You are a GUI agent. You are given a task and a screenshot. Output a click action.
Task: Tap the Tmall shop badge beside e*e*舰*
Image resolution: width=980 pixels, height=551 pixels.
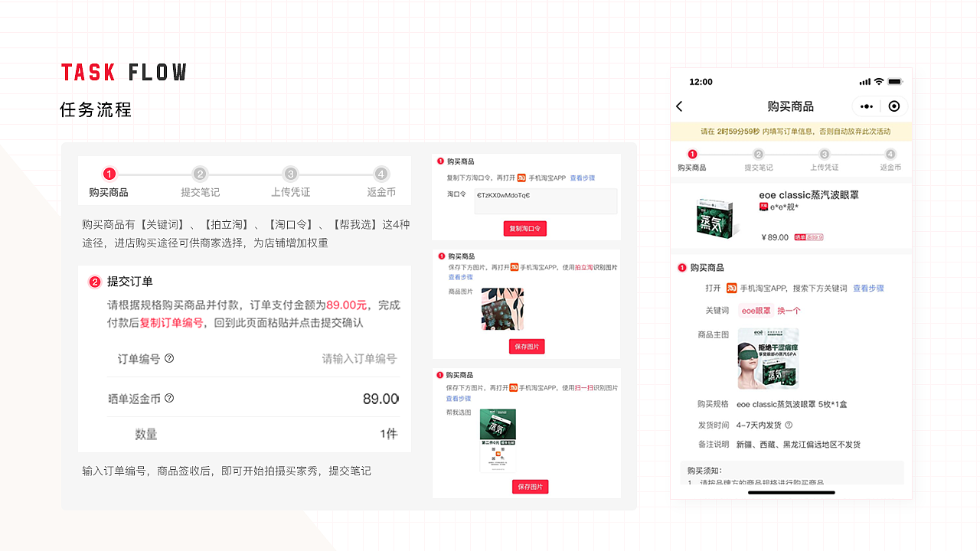point(763,207)
